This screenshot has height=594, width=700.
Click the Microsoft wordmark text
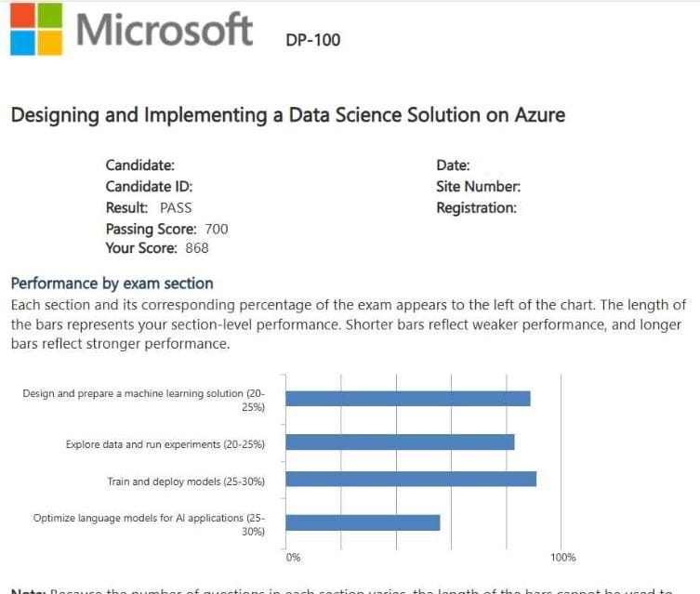tap(165, 29)
